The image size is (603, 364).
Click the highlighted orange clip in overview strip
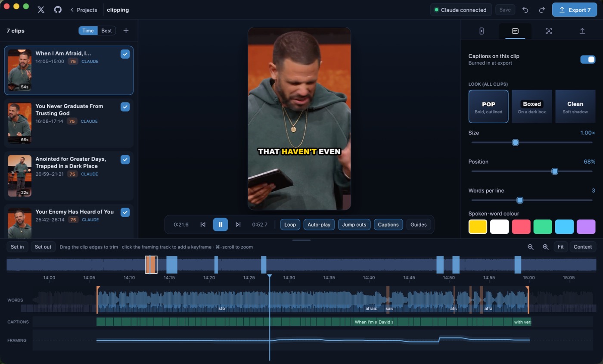point(151,264)
